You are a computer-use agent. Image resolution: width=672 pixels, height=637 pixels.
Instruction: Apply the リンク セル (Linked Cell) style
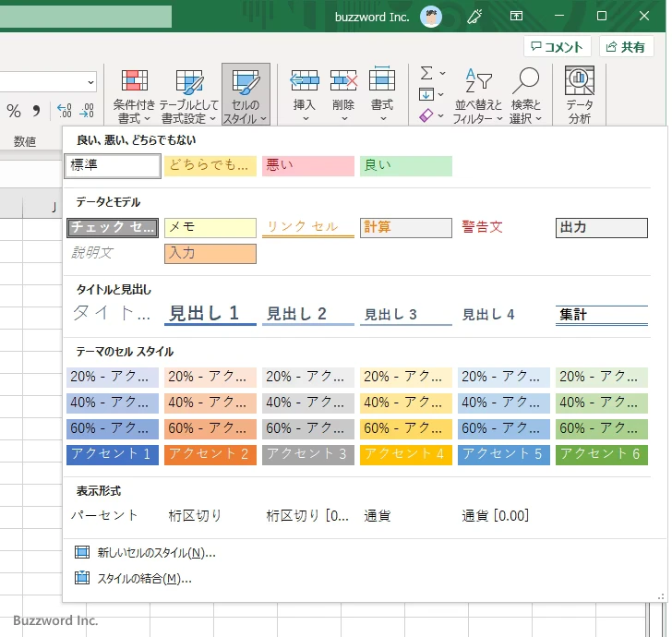308,228
